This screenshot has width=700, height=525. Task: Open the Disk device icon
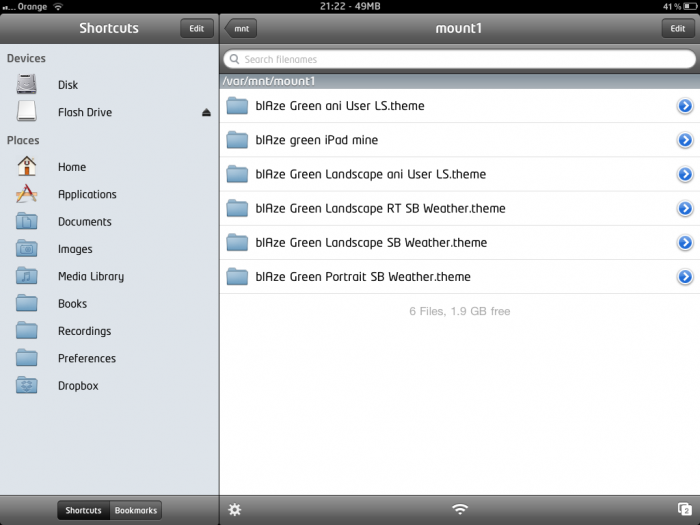click(x=26, y=84)
